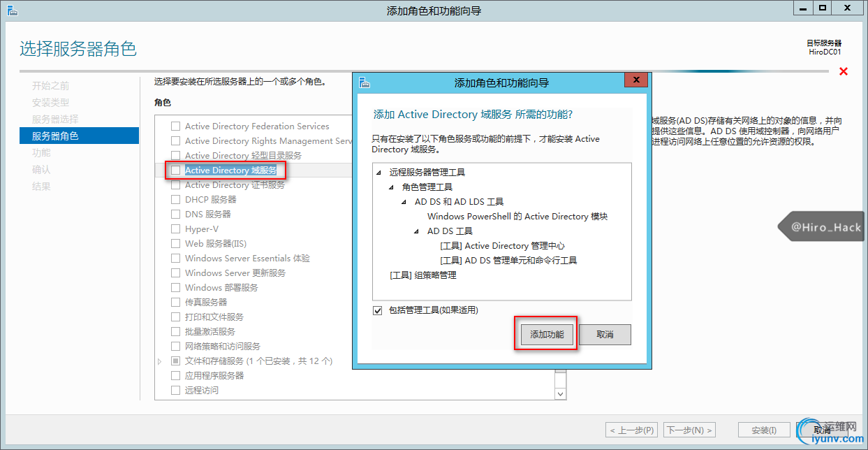Image resolution: width=868 pixels, height=450 pixels.
Task: Check the DHCP 服务器 role
Action: click(176, 200)
